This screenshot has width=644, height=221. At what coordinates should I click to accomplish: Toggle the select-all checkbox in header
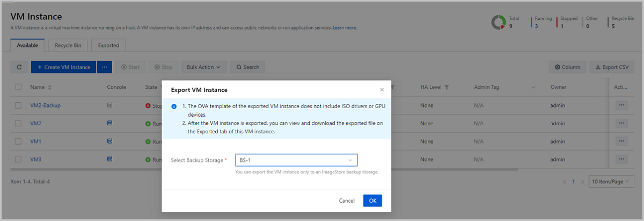coord(19,87)
